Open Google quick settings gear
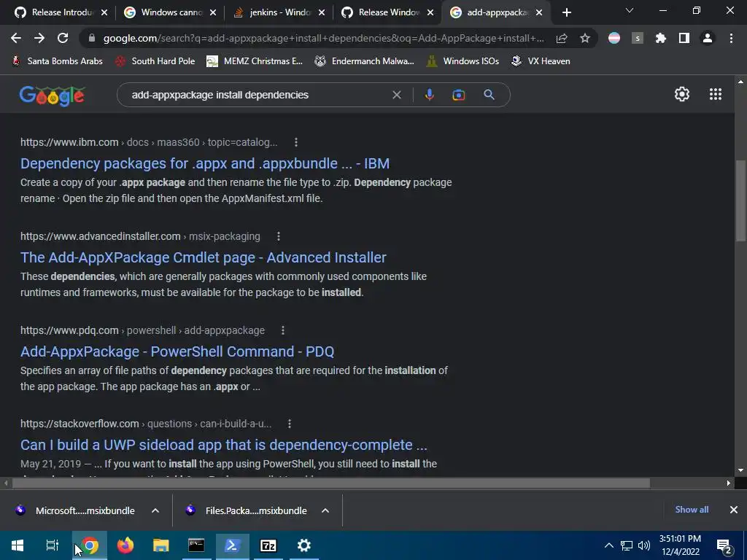747x560 pixels. (682, 94)
